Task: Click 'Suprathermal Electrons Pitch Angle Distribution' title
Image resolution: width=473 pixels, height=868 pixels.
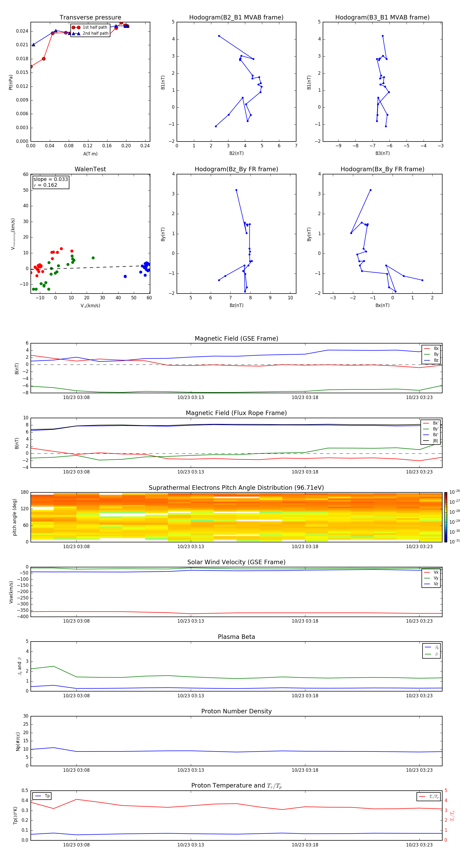Action: [236, 488]
